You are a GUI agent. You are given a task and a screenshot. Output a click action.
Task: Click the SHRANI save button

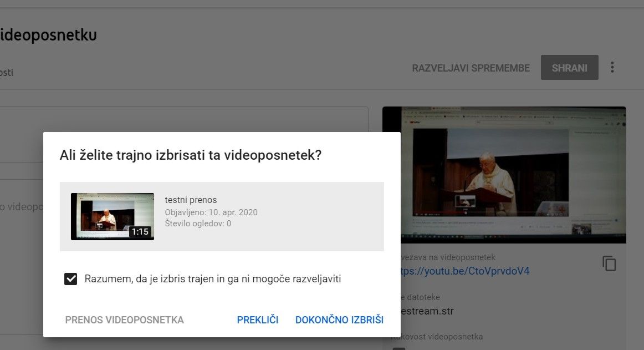pyautogui.click(x=569, y=68)
